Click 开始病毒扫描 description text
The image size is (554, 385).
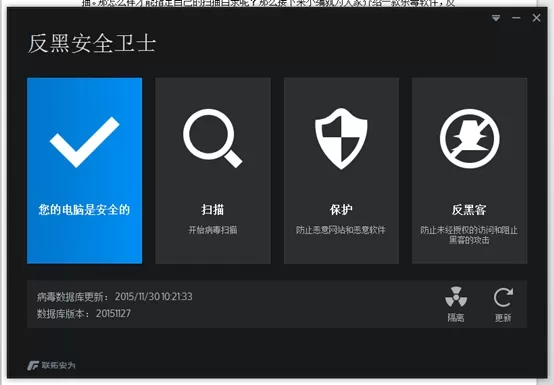[x=213, y=230]
